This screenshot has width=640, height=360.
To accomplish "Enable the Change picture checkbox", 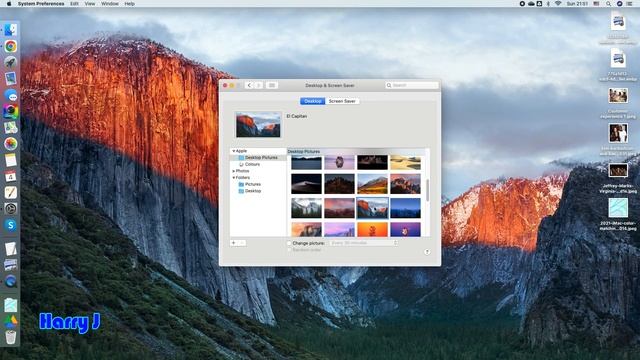I will coord(289,243).
